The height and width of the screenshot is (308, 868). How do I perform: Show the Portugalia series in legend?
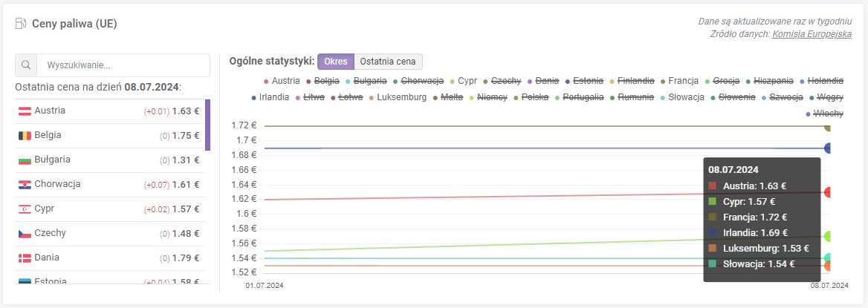coord(580,97)
